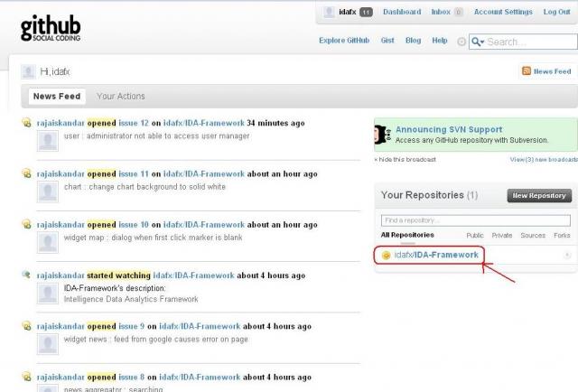Click the issue 11 event icon

pyautogui.click(x=26, y=173)
